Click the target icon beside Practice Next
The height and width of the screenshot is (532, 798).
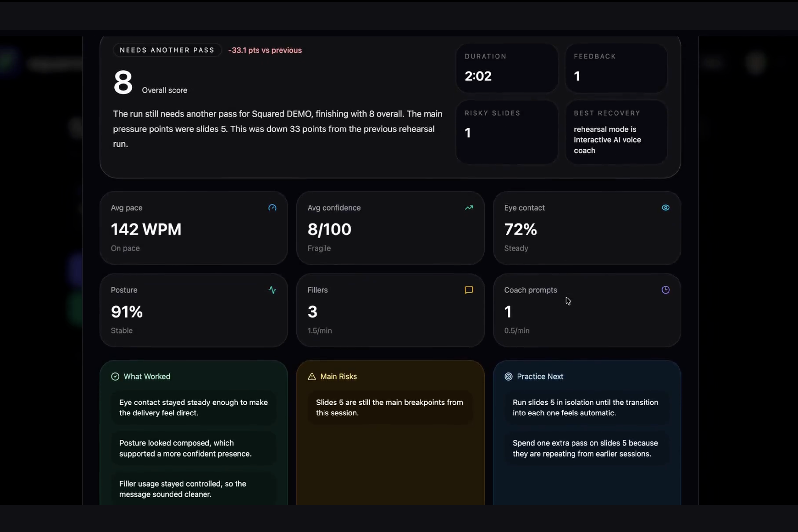(508, 377)
